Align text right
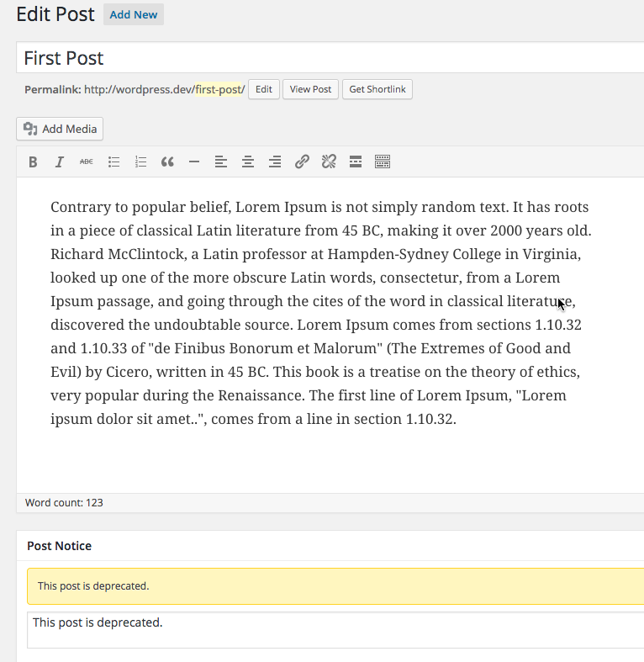This screenshot has height=662, width=644. (275, 162)
